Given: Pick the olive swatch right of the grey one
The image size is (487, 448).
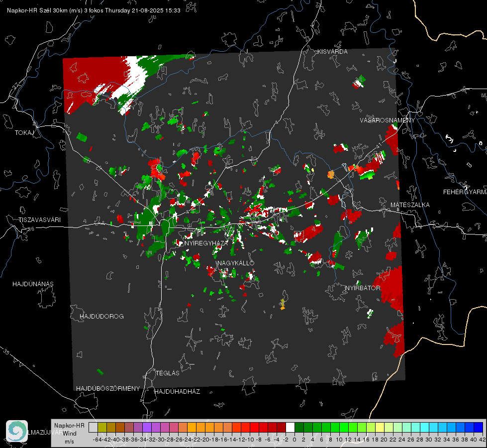Looking at the screenshot, I should [x=102, y=427].
